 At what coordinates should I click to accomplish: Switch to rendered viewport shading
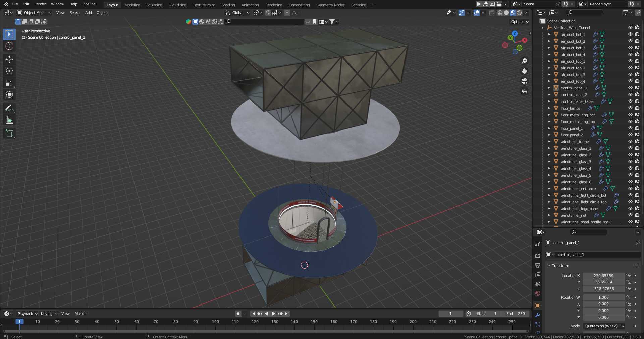click(519, 13)
